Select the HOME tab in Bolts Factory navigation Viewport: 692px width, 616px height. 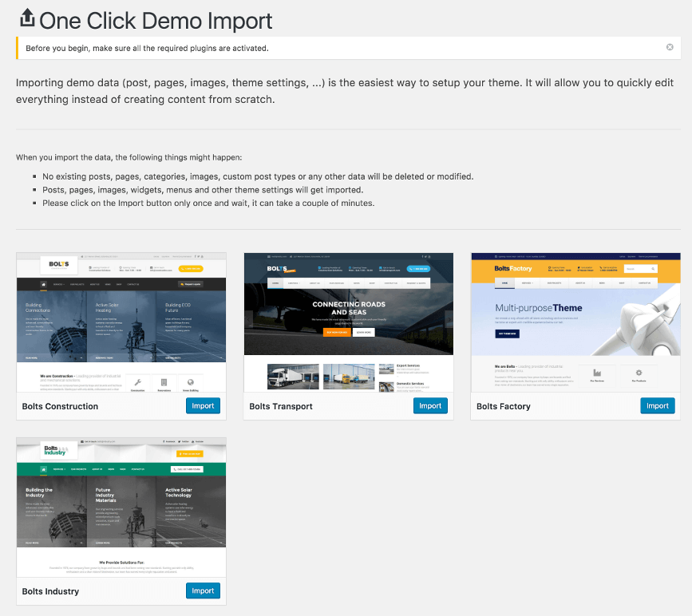[504, 283]
